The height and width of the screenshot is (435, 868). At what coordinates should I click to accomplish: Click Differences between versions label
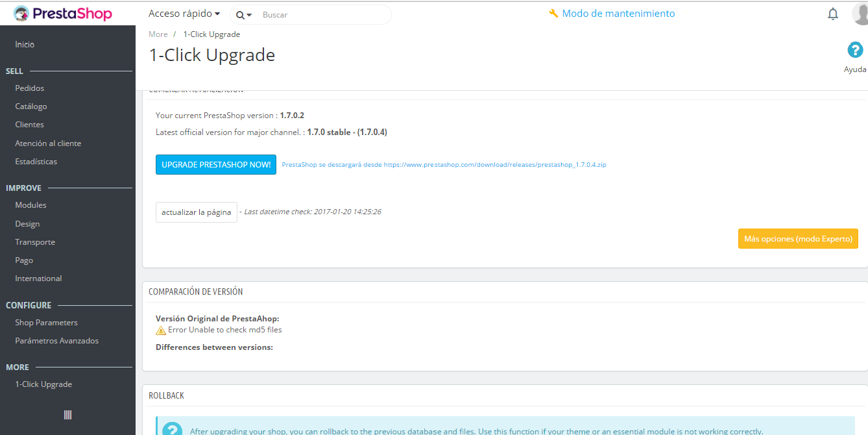click(214, 347)
